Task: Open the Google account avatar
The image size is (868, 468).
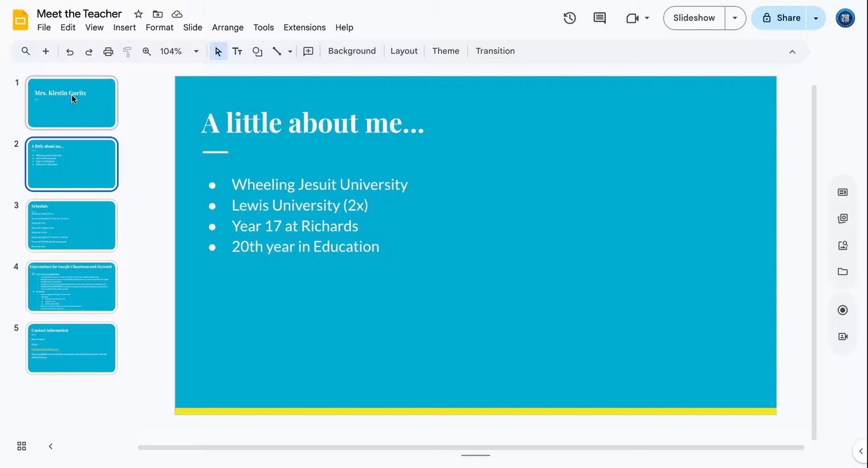Action: 845,18
